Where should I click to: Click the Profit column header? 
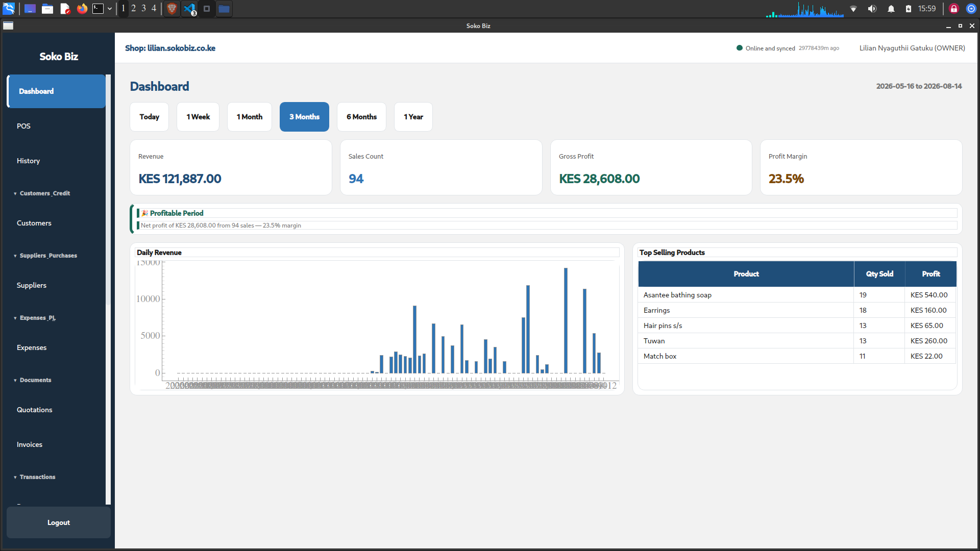click(931, 274)
